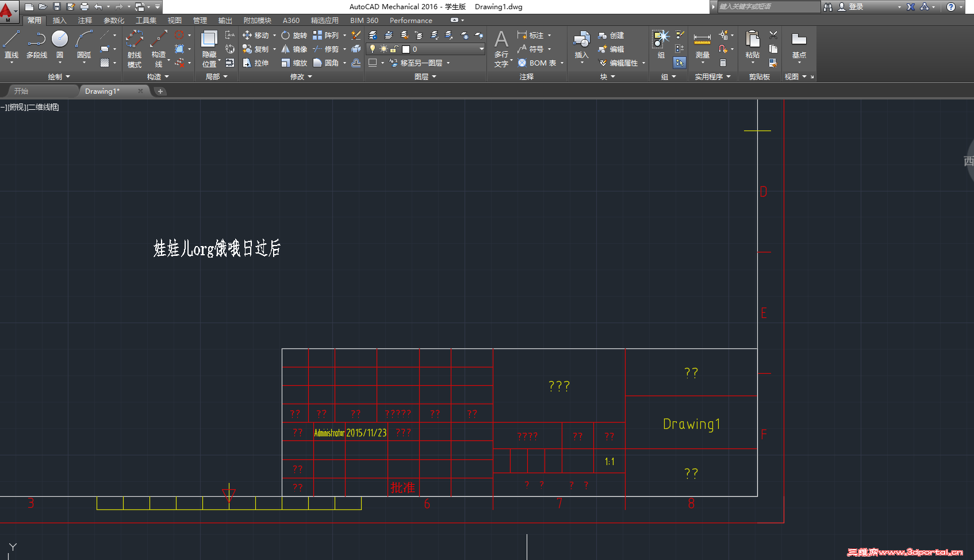The height and width of the screenshot is (560, 974).
Task: Open the 插入 block insert tool
Action: pos(582,45)
